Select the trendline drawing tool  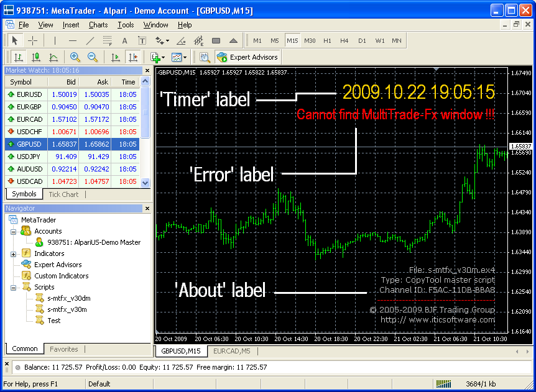[90, 40]
